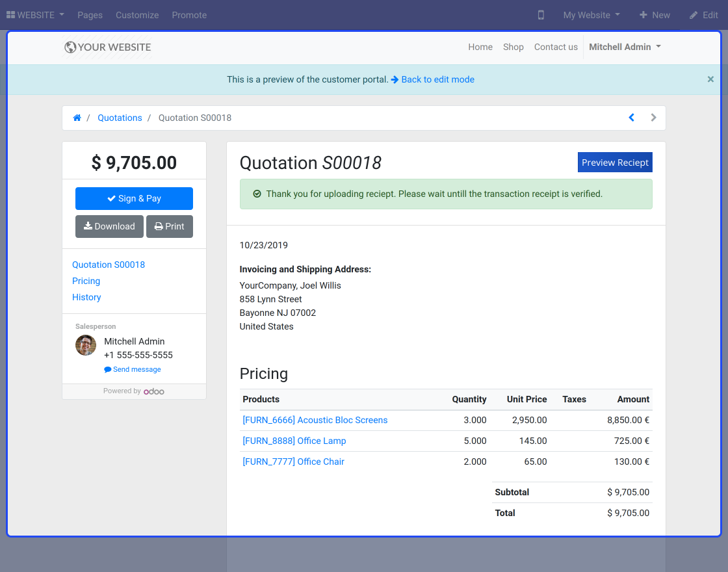Jump to Quotation S00018 section link

tap(108, 265)
